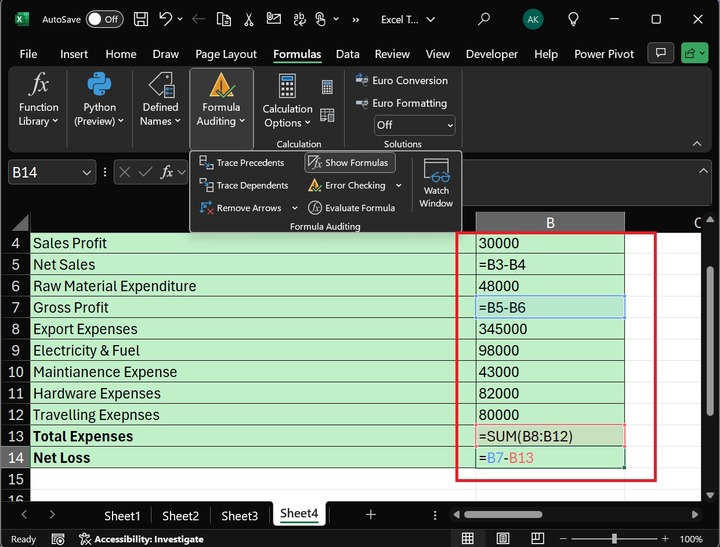
Task: Expand the Remove Arrows dropdown arrow
Action: coord(294,208)
